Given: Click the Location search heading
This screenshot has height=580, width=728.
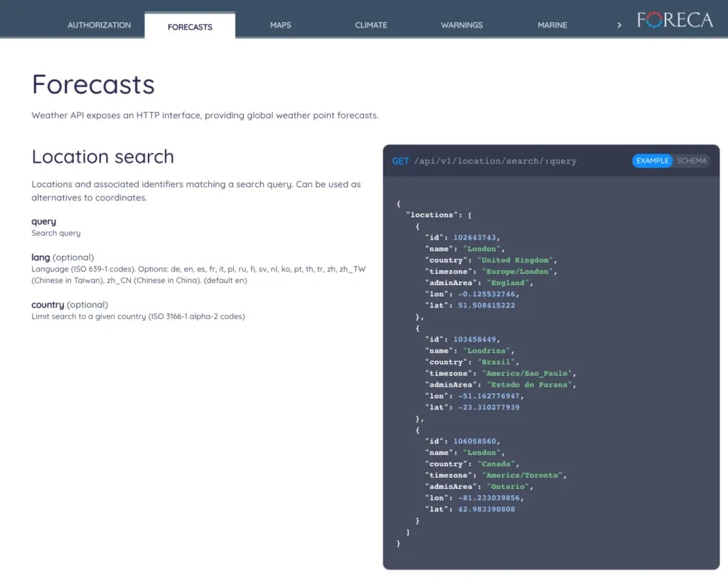Looking at the screenshot, I should [x=102, y=157].
